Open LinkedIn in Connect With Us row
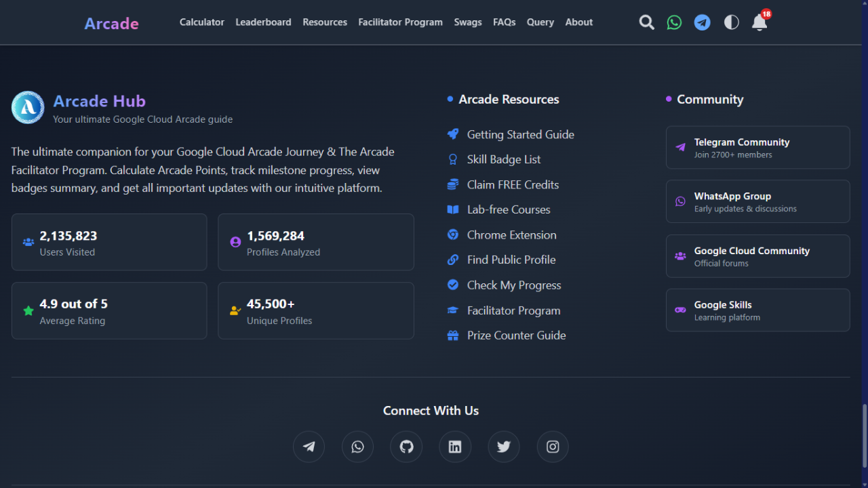The height and width of the screenshot is (488, 868). click(455, 447)
